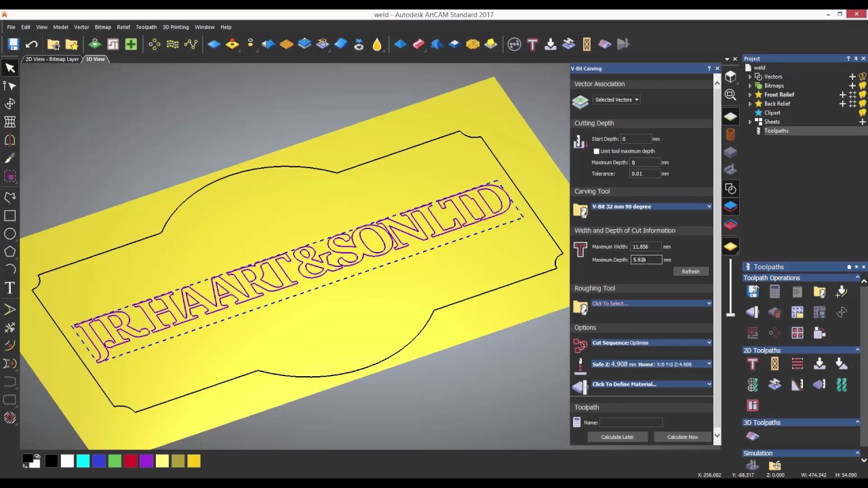Open the File menu

(11, 27)
